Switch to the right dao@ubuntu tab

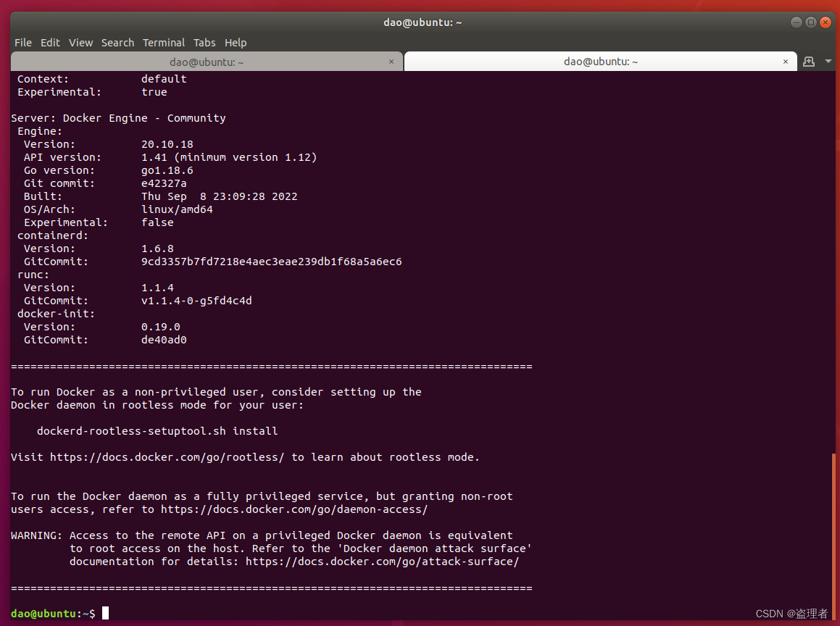coord(600,62)
